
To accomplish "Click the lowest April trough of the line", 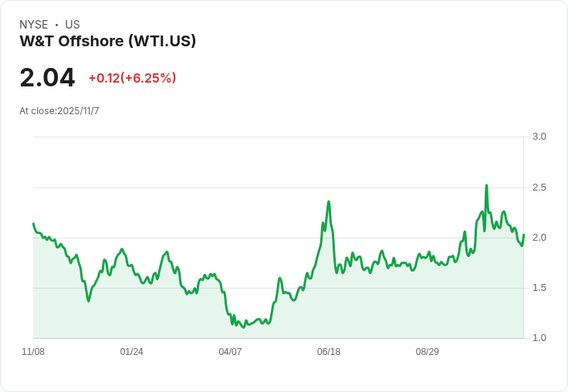I will pos(244,327).
